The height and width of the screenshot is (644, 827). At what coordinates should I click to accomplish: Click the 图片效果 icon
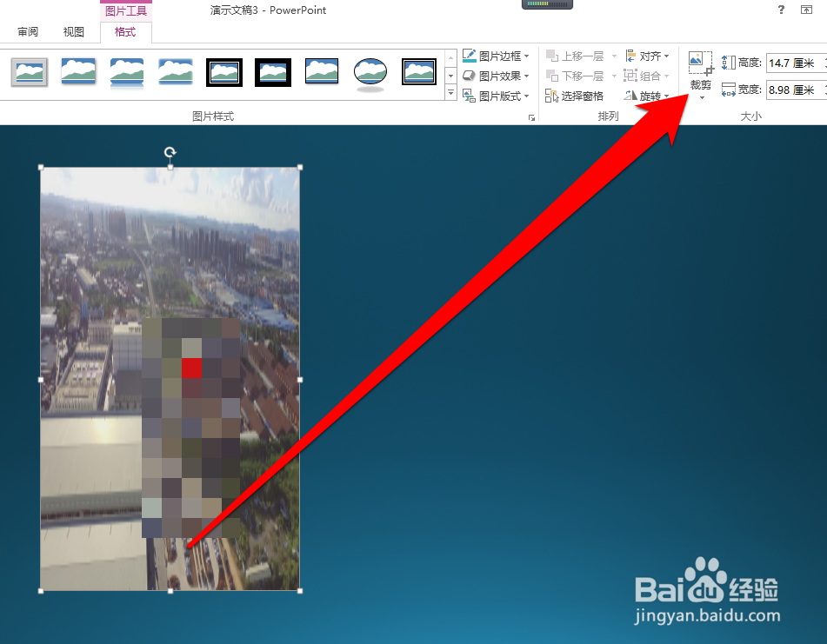tap(469, 76)
